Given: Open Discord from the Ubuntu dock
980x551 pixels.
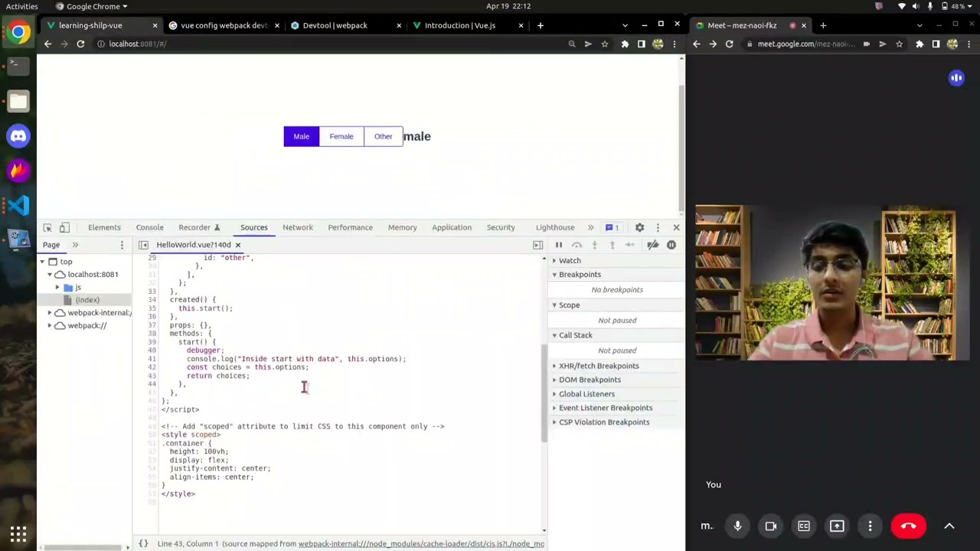Looking at the screenshot, I should click(18, 136).
